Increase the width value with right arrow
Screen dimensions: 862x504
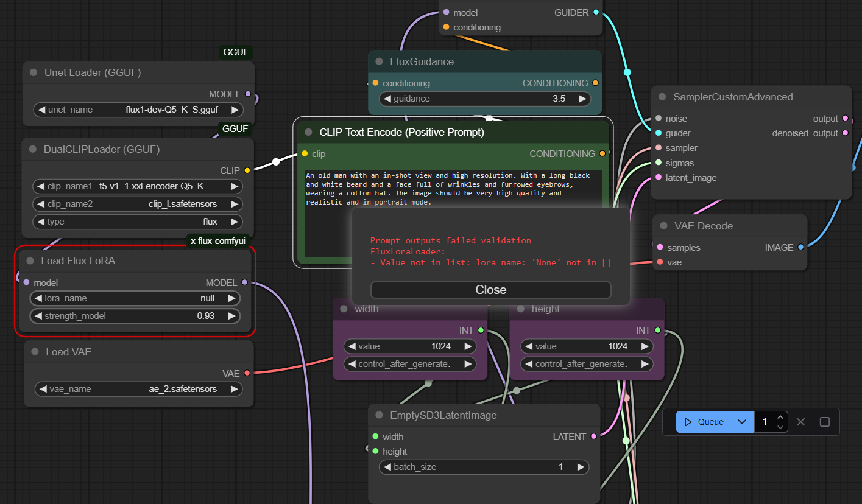pyautogui.click(x=468, y=346)
